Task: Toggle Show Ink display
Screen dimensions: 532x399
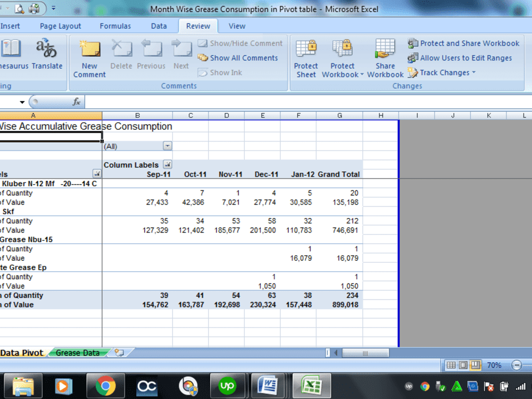Action: point(220,72)
